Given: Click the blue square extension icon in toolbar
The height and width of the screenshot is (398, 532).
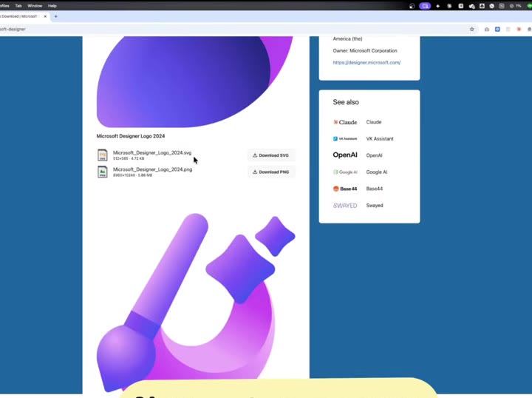Looking at the screenshot, I should click(497, 29).
